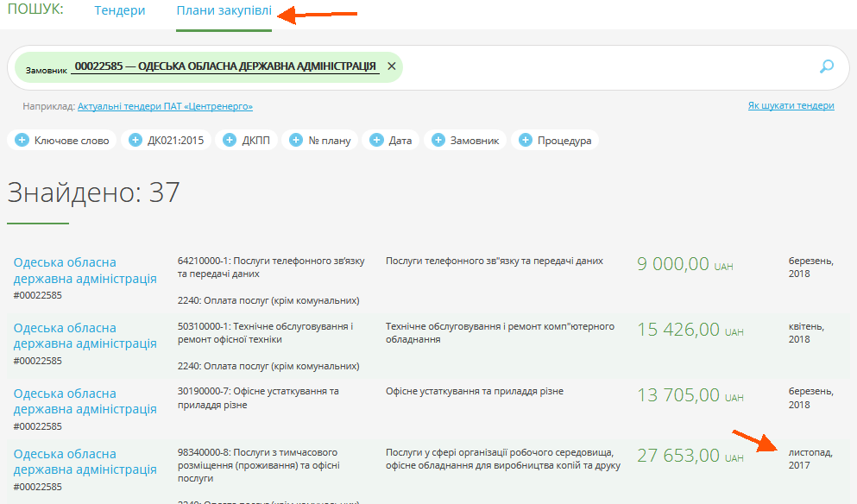Select the Плани закупівлі tab
The image size is (857, 504).
coord(224,11)
